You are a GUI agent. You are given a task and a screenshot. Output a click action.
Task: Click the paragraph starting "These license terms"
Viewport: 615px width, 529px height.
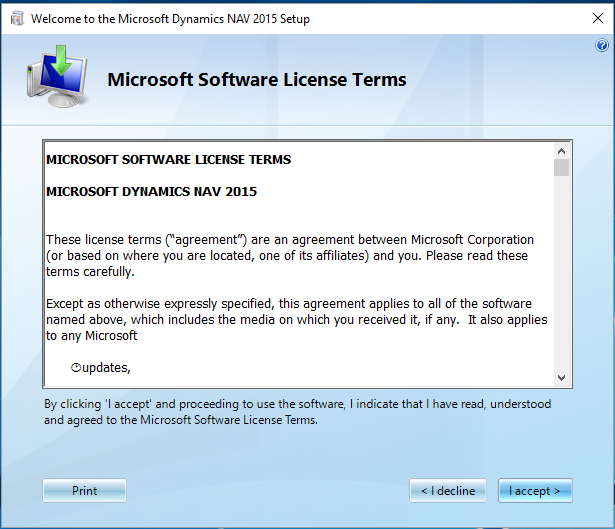290,256
